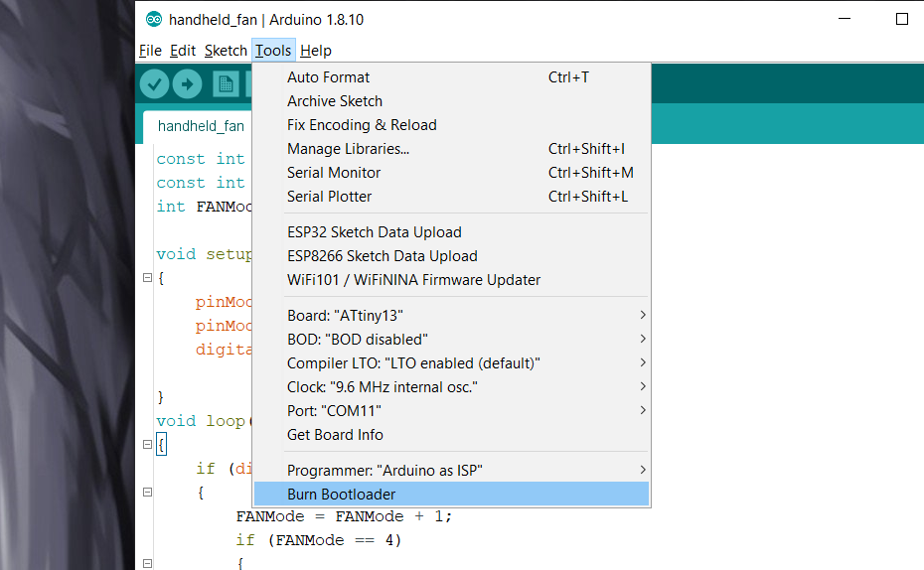Click the "int FANMode" declaration line

click(x=204, y=207)
